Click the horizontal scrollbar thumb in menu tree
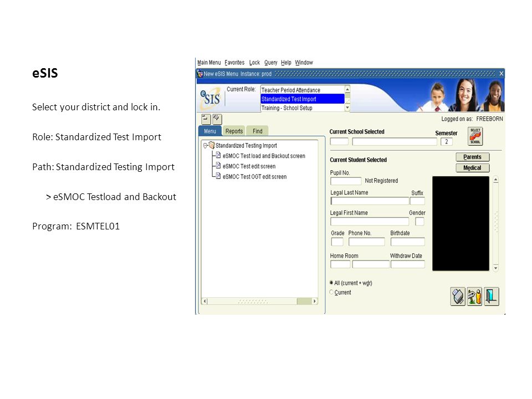Image resolution: width=532 pixels, height=399 pixels. [304, 301]
